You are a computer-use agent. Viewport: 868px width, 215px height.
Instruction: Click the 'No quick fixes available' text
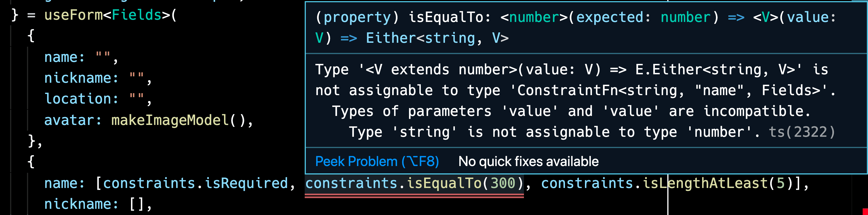[528, 162]
